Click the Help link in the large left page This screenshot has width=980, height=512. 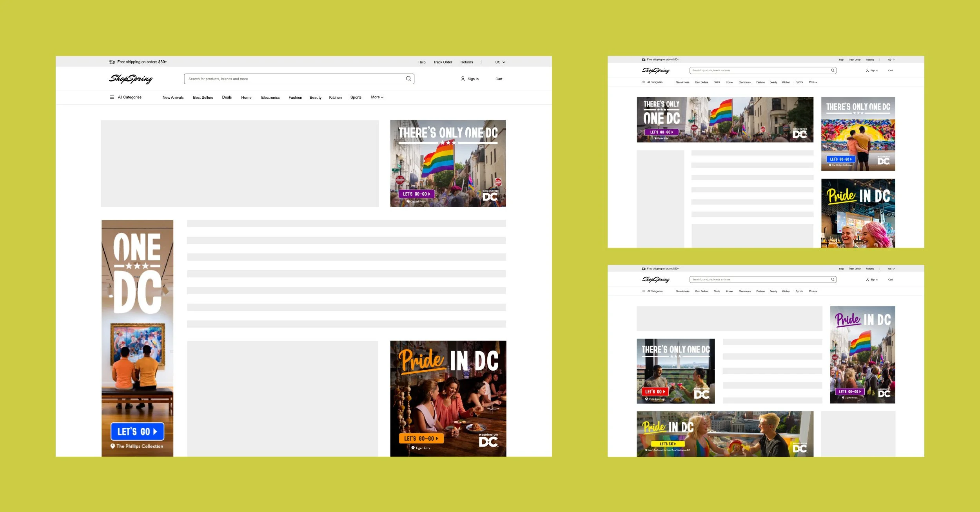(422, 62)
